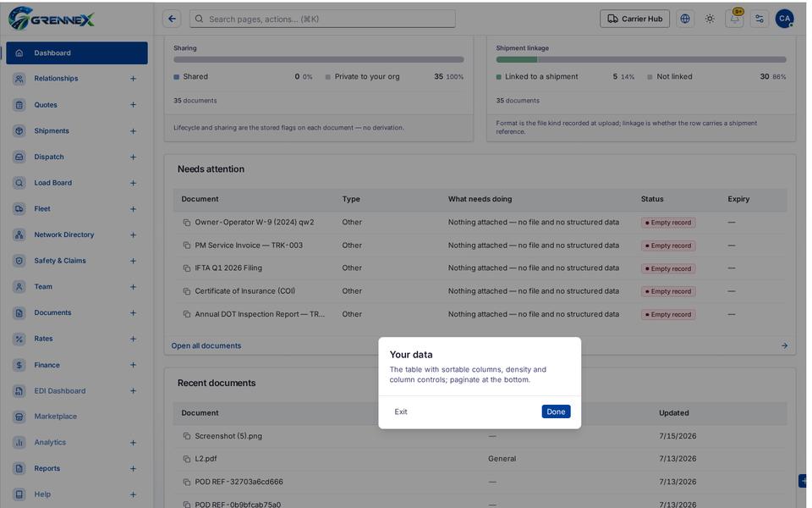Open the CA user avatar menu
Viewport: 812px width, 508px height.
[785, 19]
